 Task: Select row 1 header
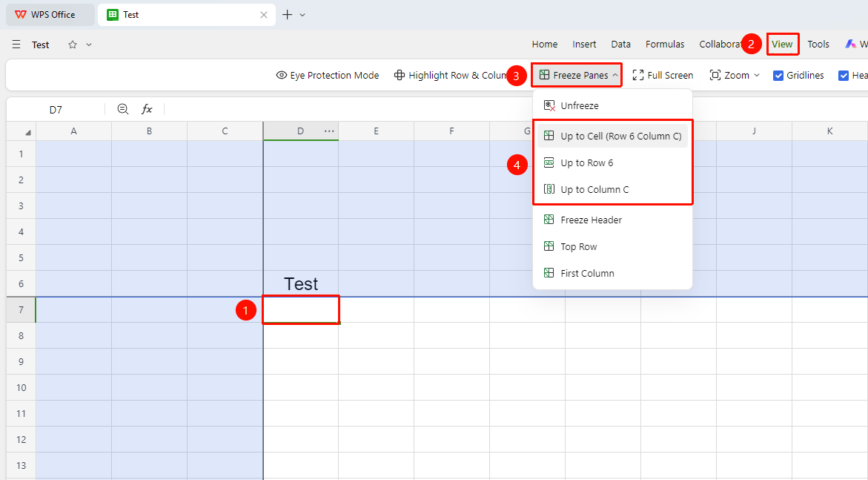pyautogui.click(x=21, y=154)
